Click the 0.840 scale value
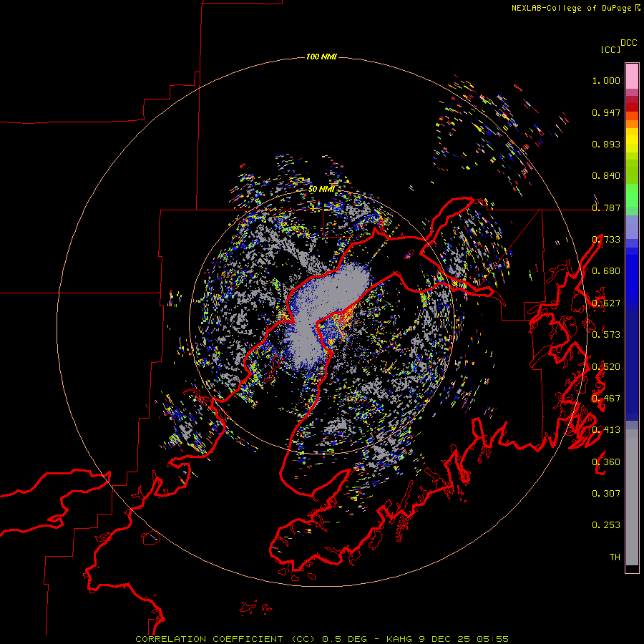The width and height of the screenshot is (644, 644). [x=606, y=176]
